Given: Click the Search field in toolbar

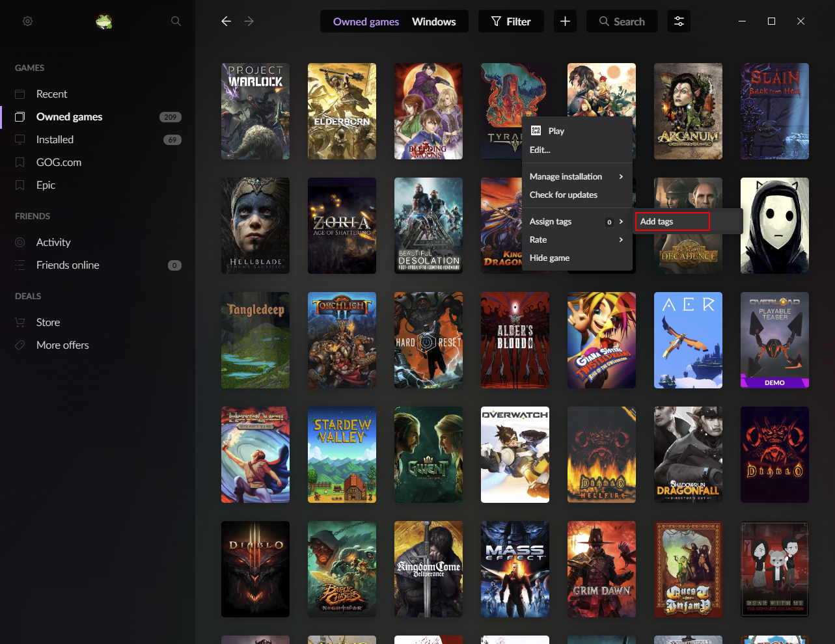Looking at the screenshot, I should pos(622,21).
